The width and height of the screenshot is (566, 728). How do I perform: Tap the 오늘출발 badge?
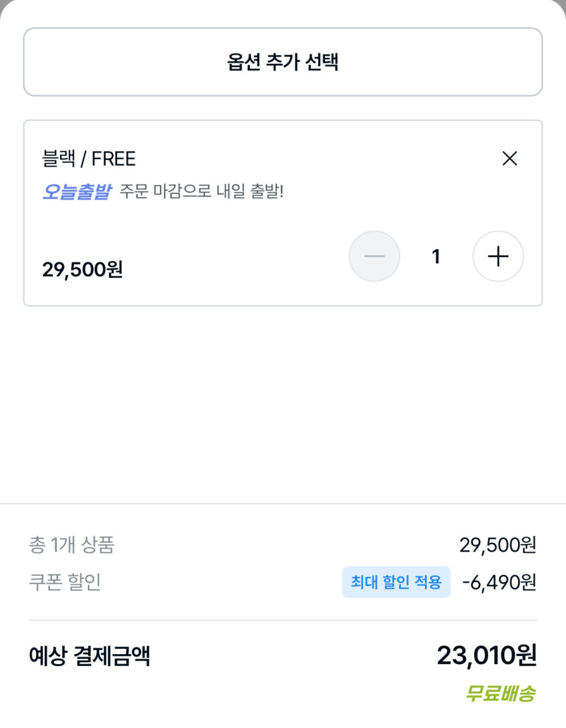pyautogui.click(x=76, y=192)
